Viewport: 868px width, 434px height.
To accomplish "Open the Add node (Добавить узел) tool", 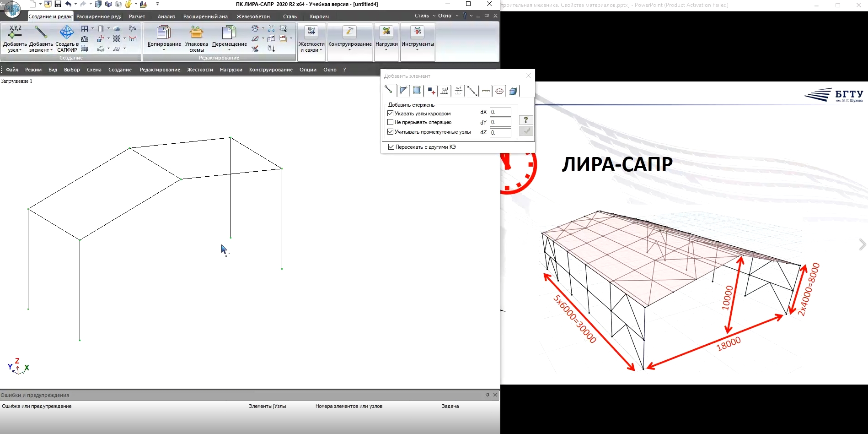I will [15, 38].
